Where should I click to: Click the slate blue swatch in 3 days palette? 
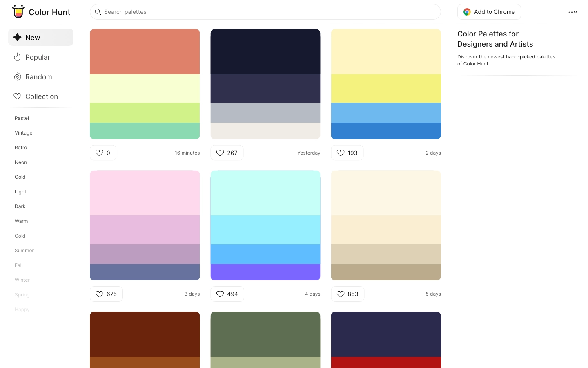(145, 272)
